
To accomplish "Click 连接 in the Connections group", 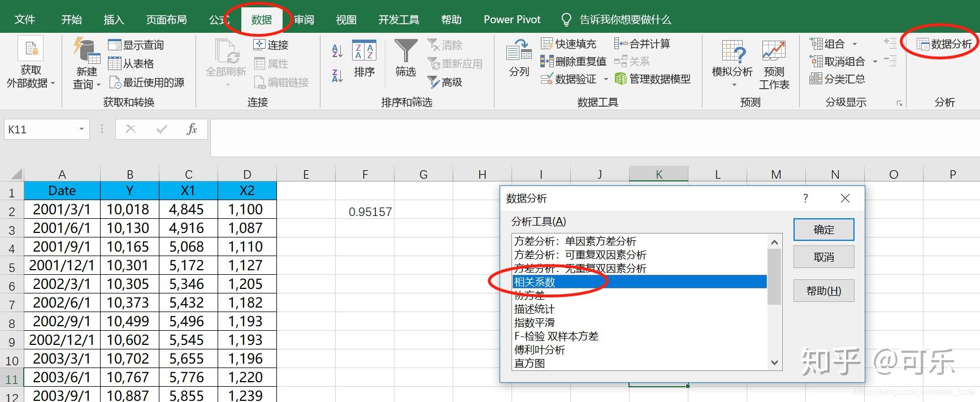I will point(271,45).
